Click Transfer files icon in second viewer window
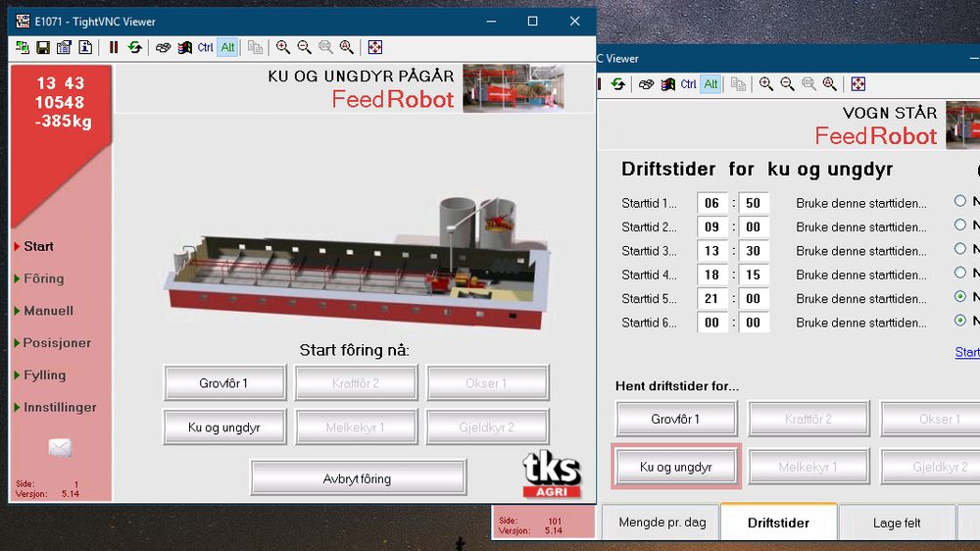The width and height of the screenshot is (980, 551). point(738,84)
